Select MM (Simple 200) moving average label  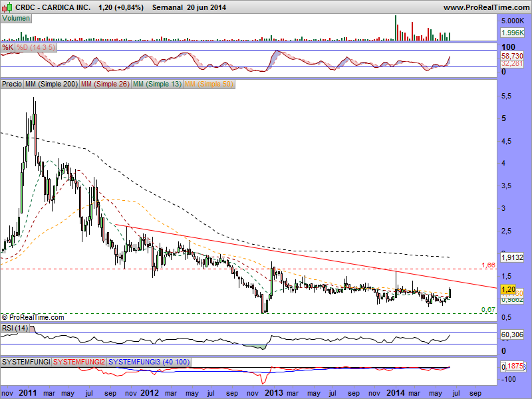[51, 84]
